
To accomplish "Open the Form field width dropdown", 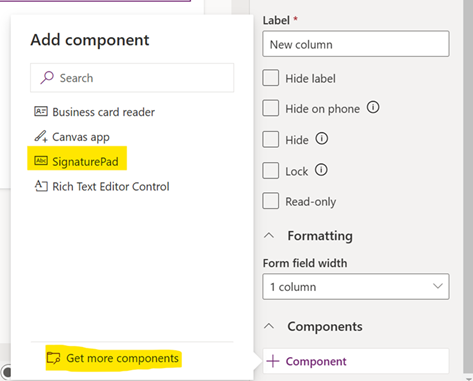I will pyautogui.click(x=356, y=286).
